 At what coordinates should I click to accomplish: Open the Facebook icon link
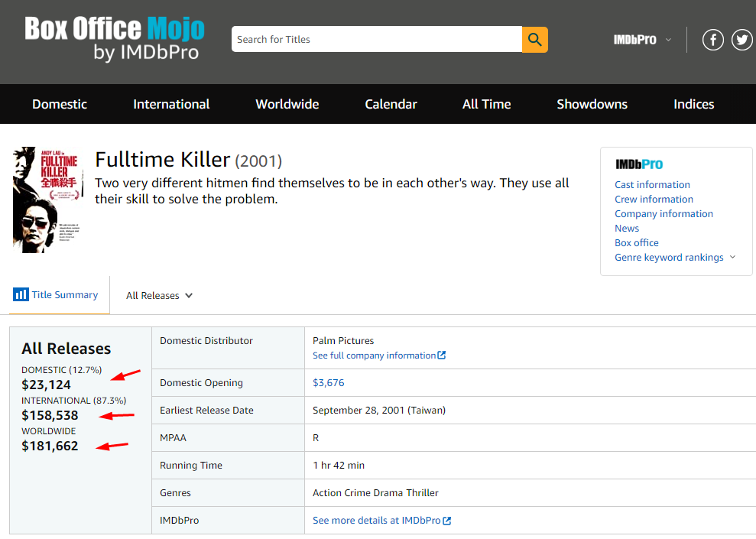(712, 40)
